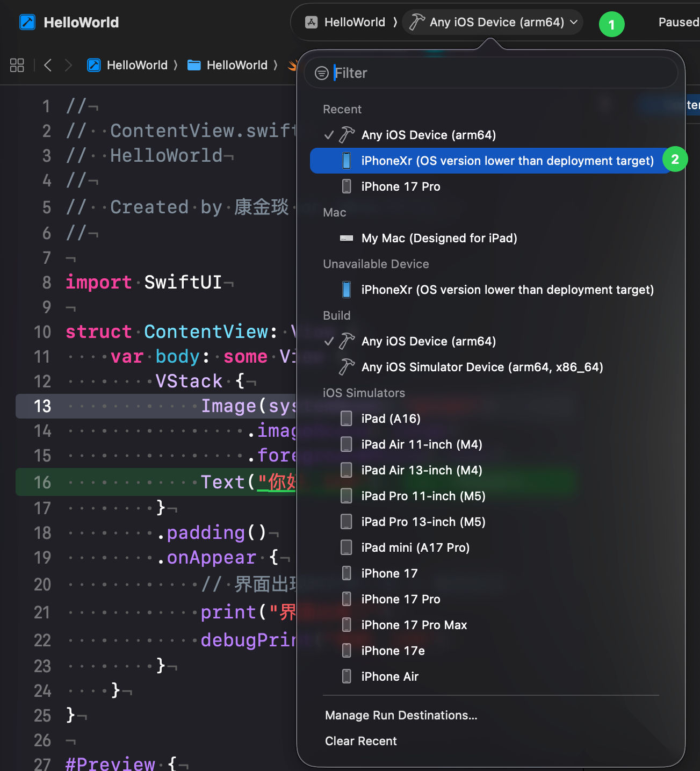The height and width of the screenshot is (771, 700).
Task: Click var body on line 11
Action: point(155,356)
